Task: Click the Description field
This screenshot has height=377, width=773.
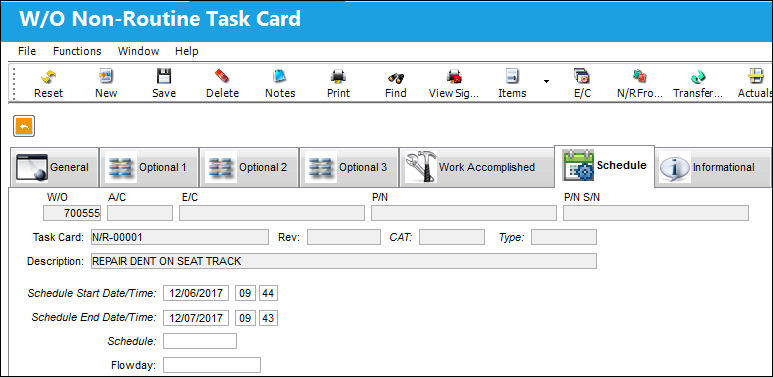Action: (x=344, y=261)
